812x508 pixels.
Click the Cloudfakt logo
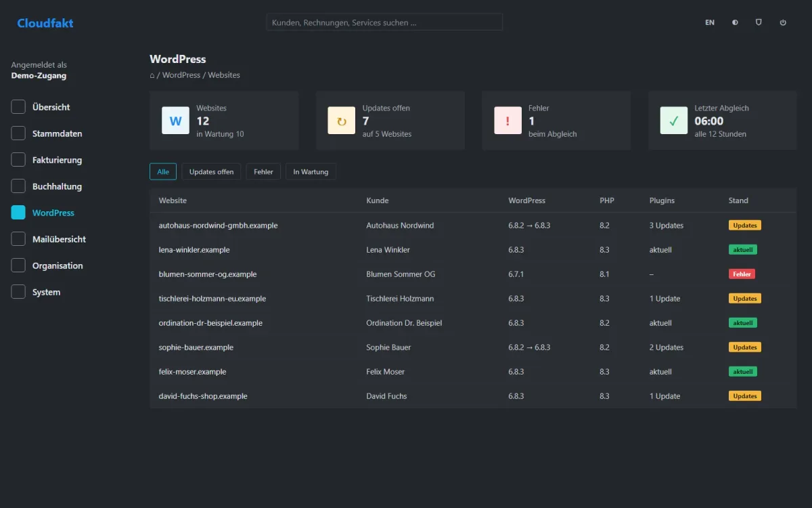[45, 23]
